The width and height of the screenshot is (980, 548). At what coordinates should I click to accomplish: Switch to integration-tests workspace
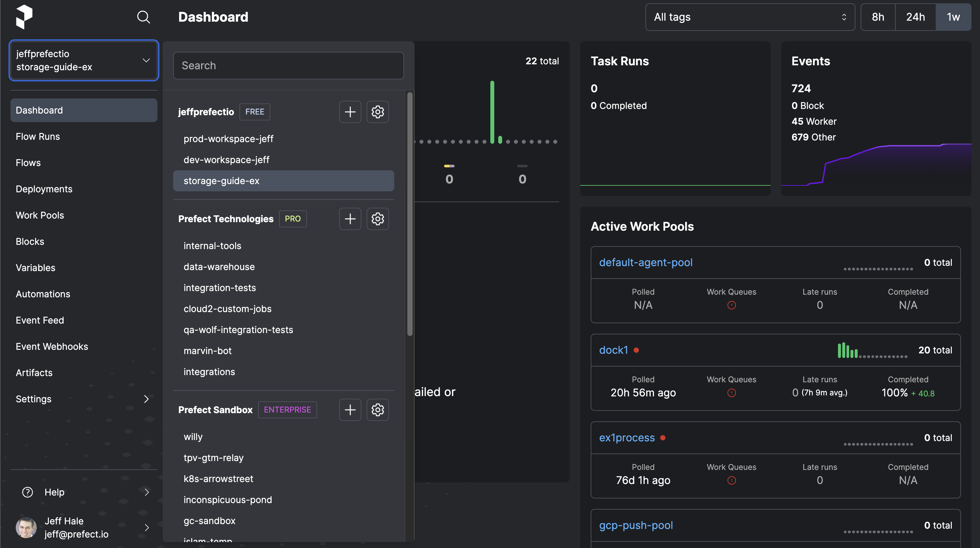(x=283, y=288)
